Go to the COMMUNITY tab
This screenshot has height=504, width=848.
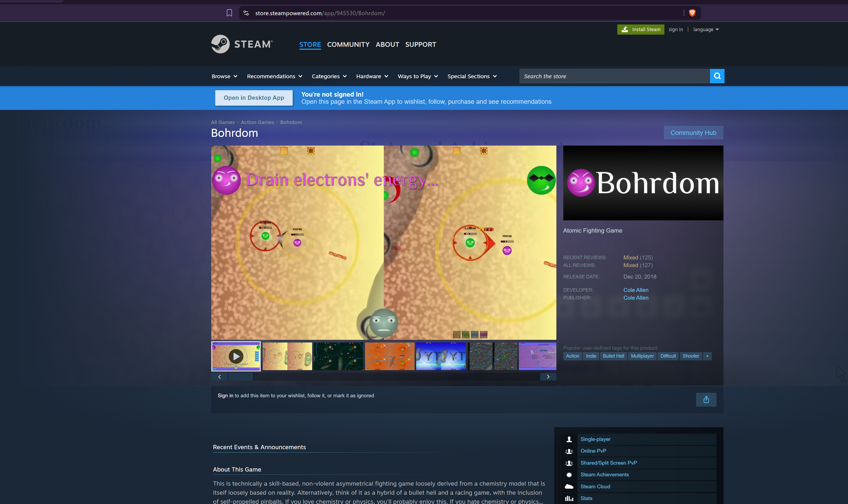point(348,44)
